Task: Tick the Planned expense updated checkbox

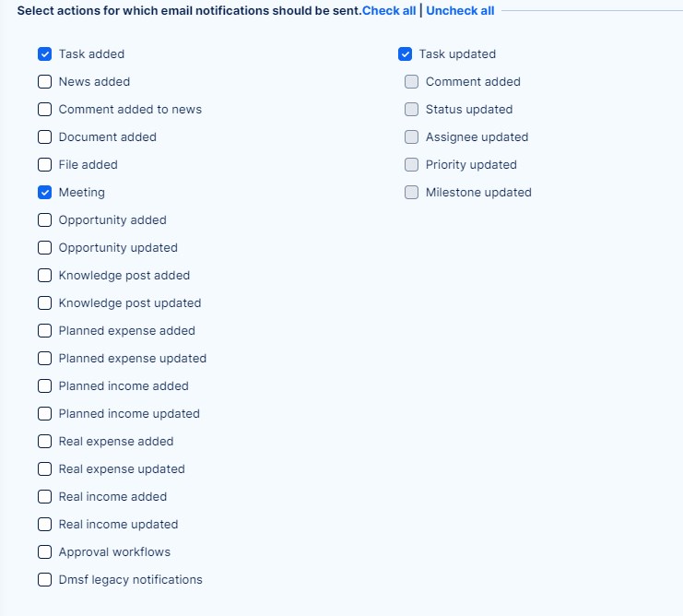Action: [x=44, y=359]
